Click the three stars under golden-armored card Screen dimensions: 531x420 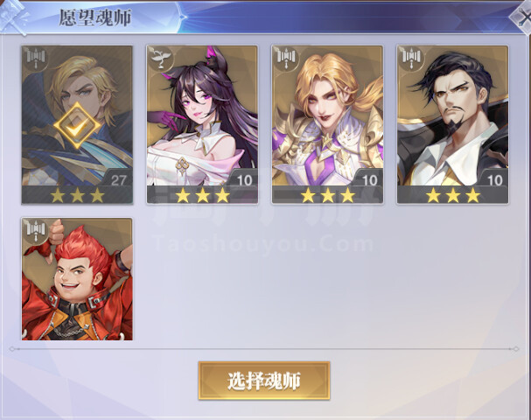pyautogui.click(x=327, y=195)
